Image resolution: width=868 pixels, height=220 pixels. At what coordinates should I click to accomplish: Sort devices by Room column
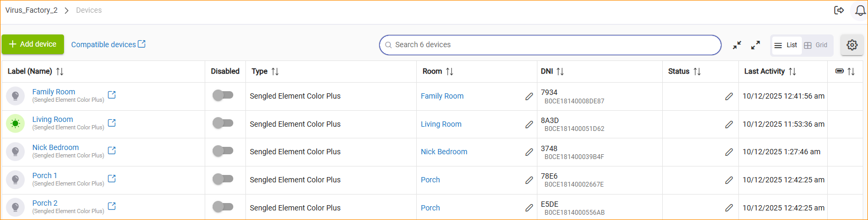[450, 72]
